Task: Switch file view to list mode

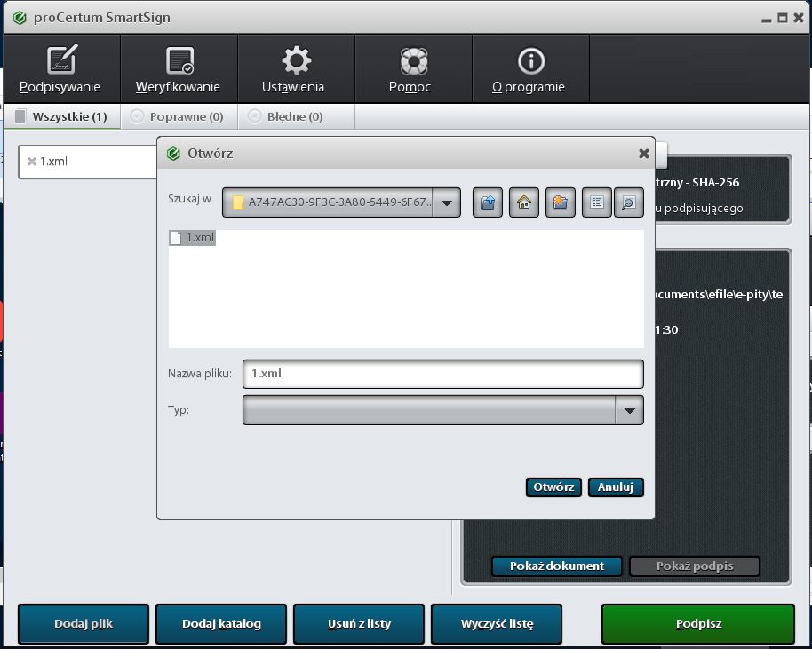Action: coord(596,202)
